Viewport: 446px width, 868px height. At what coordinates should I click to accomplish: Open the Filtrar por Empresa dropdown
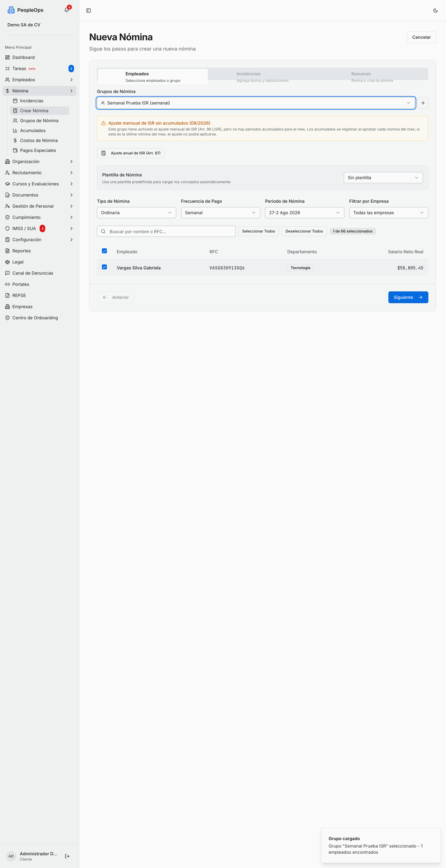[388, 213]
